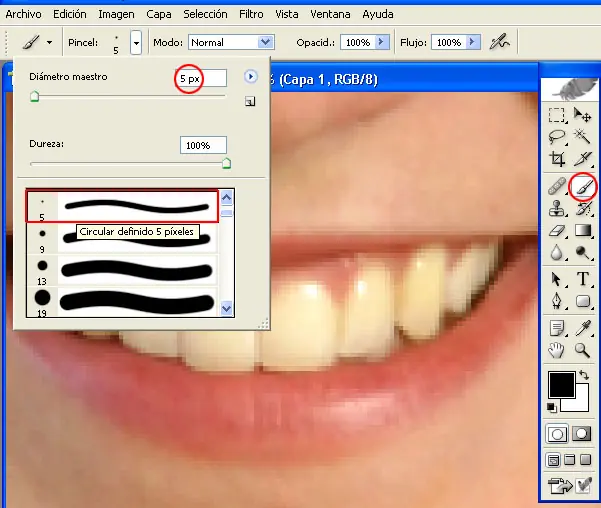601x508 pixels.
Task: Expand the Opacidad slider arrow
Action: coord(380,43)
